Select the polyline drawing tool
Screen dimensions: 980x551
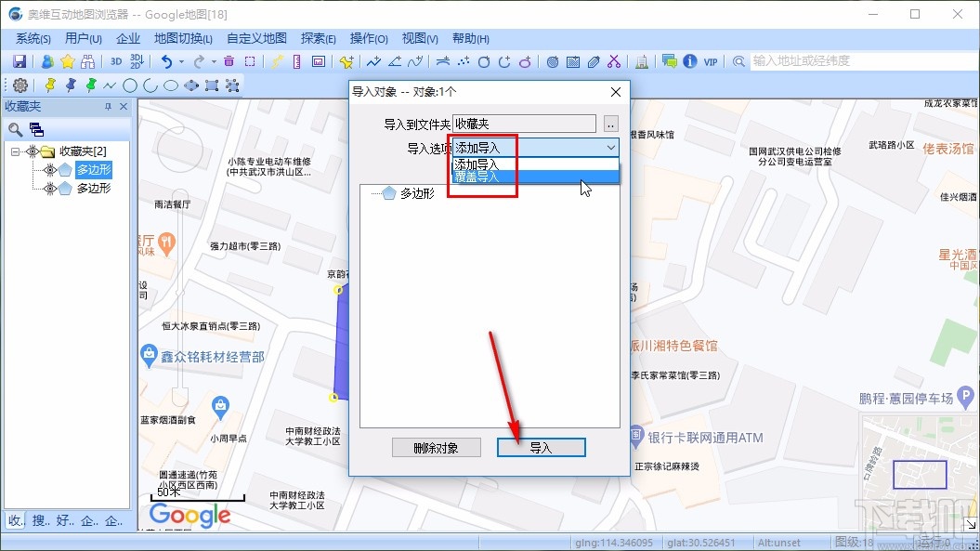click(110, 85)
